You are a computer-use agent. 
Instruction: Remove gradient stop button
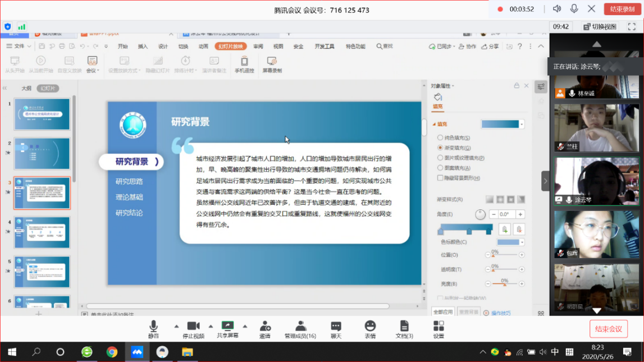tap(519, 230)
